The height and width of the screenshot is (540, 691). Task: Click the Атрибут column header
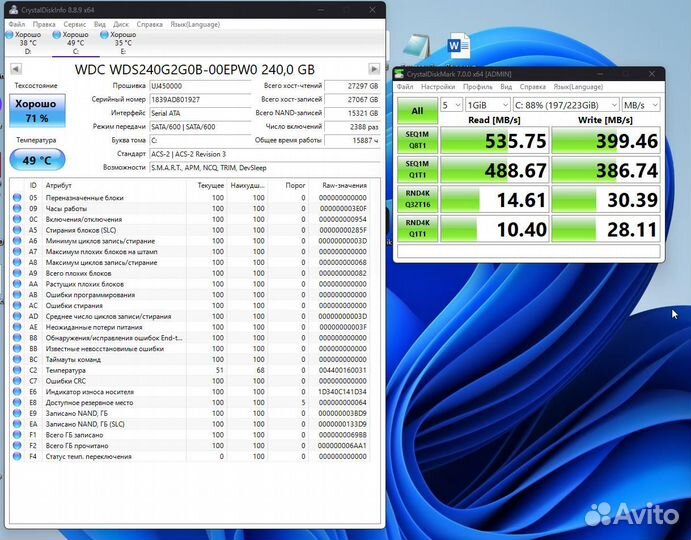115,186
